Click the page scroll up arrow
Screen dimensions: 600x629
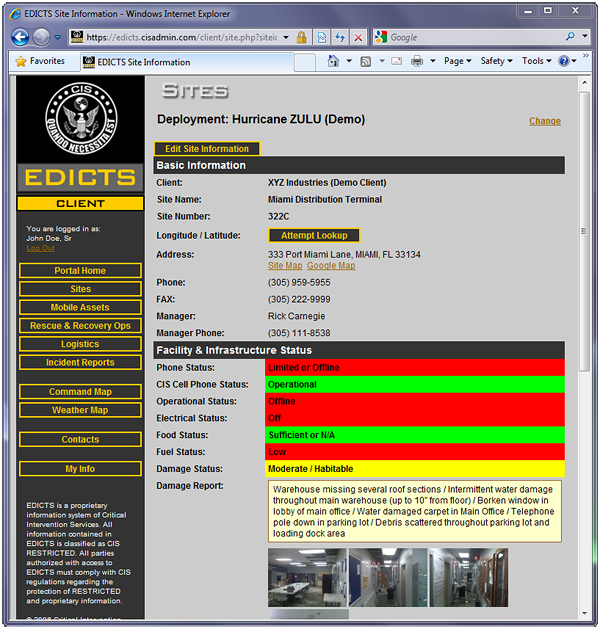(584, 82)
